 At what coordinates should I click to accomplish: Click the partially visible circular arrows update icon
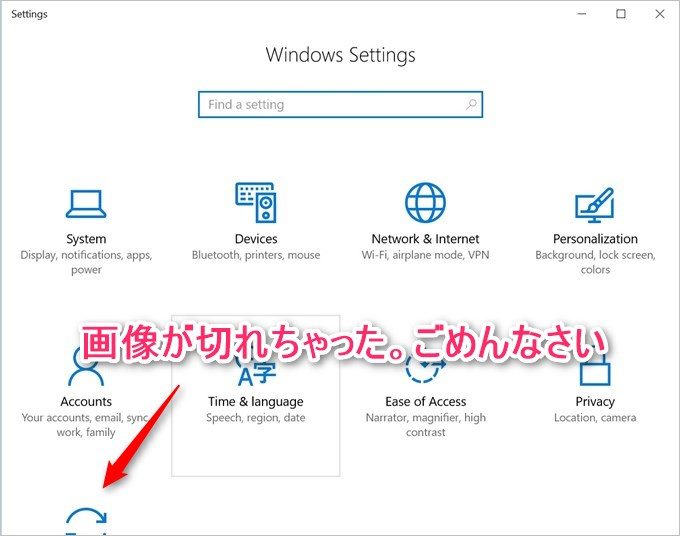(86, 520)
